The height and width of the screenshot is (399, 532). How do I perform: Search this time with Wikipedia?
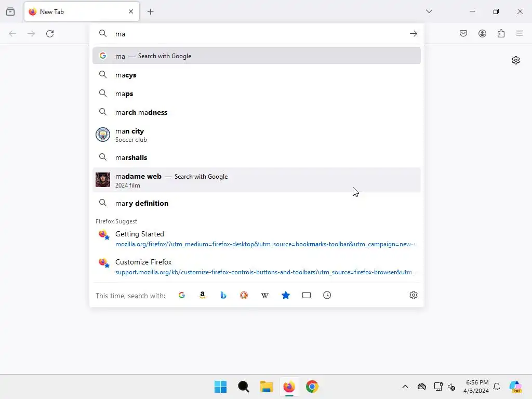pos(265,295)
